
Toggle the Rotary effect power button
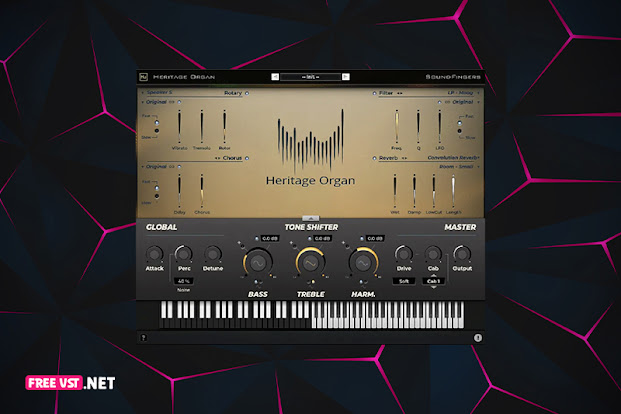point(247,93)
